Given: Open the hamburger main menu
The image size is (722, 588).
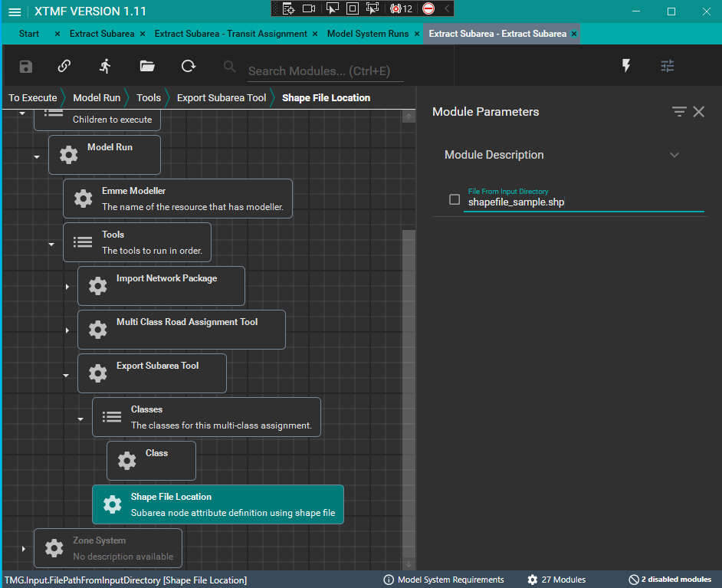Looking at the screenshot, I should pos(15,11).
